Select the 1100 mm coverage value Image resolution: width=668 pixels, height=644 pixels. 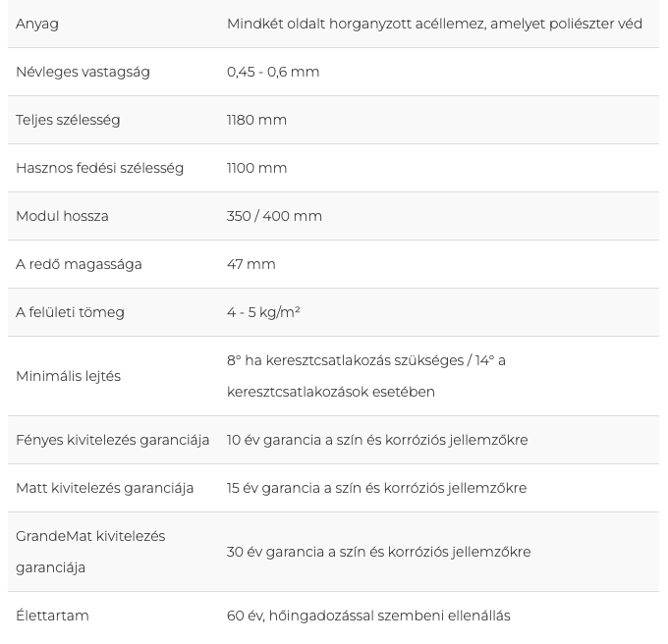pyautogui.click(x=257, y=168)
